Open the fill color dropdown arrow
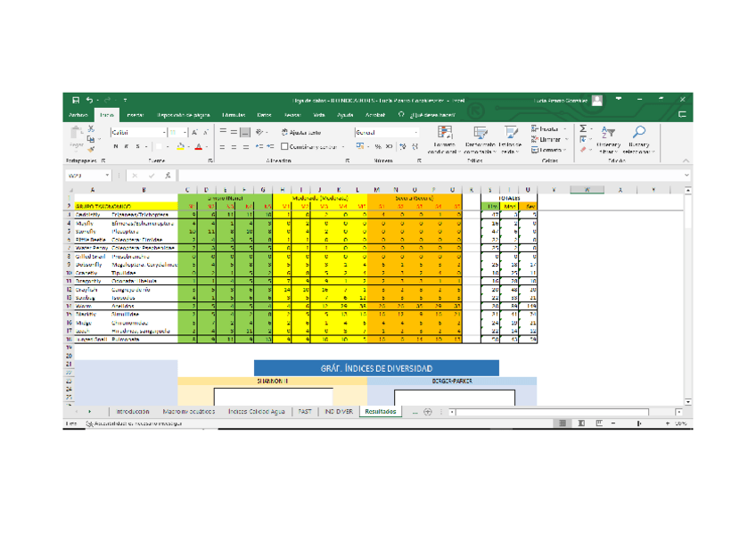Image resolution: width=756 pixels, height=534 pixels. [188, 146]
